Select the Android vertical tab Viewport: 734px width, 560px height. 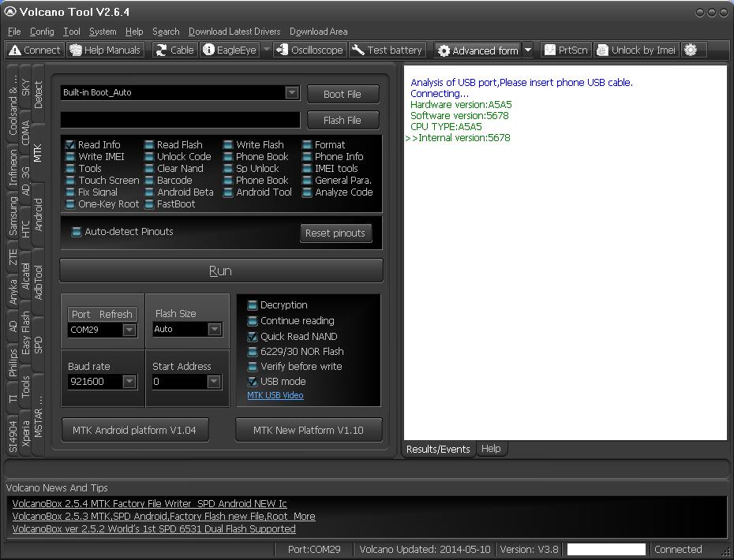(x=39, y=215)
